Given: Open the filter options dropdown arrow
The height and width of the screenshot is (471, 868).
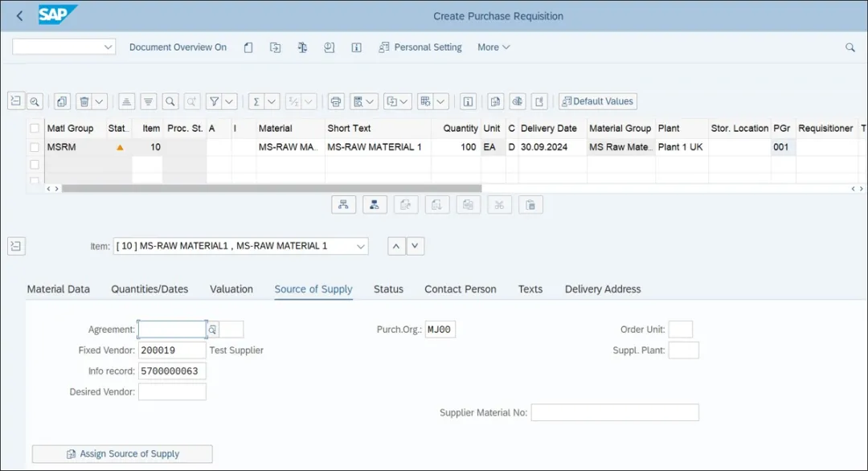Looking at the screenshot, I should (x=229, y=101).
